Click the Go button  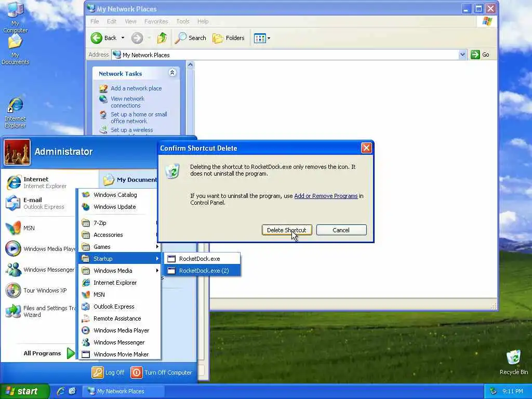(x=480, y=55)
